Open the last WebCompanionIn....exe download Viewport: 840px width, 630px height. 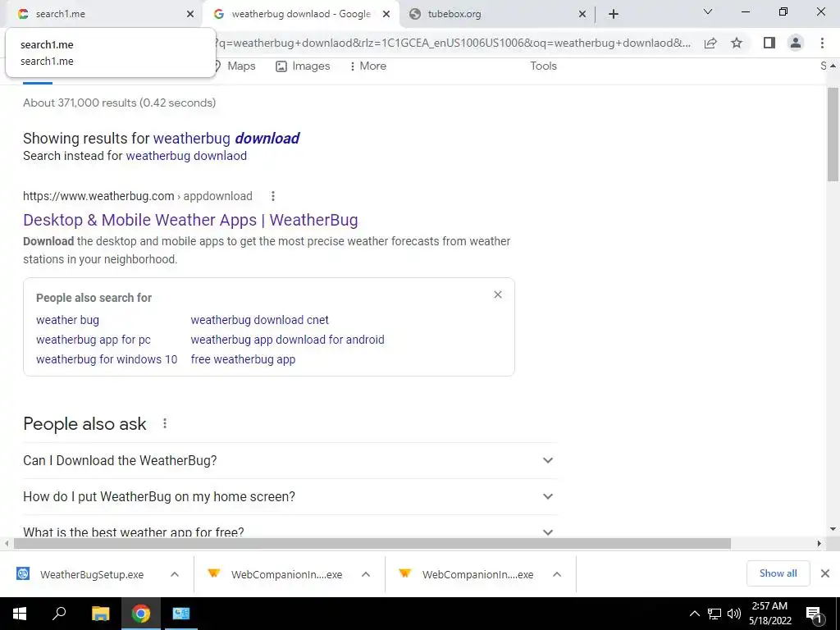tap(466, 574)
